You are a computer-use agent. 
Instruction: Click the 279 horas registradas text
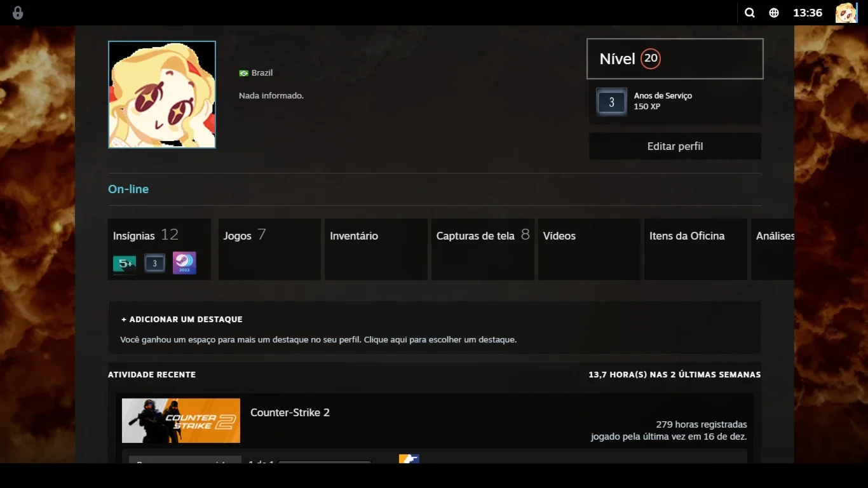tap(702, 424)
